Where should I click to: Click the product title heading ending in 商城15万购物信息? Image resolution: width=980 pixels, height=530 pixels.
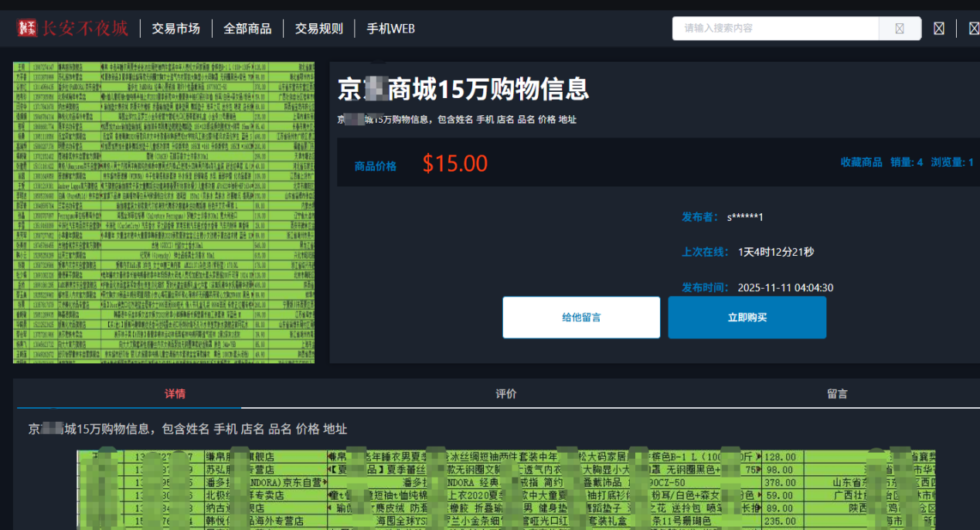click(x=463, y=90)
